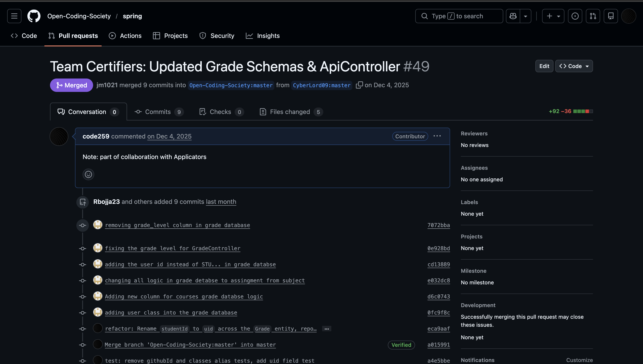Copy head branch name icon
This screenshot has height=364, width=643.
click(x=359, y=85)
